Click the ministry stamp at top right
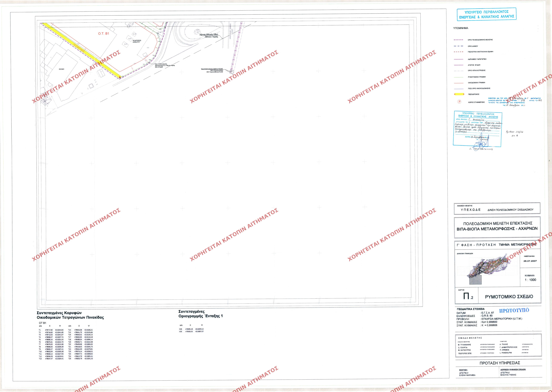This screenshot has width=552, height=392. (x=487, y=14)
